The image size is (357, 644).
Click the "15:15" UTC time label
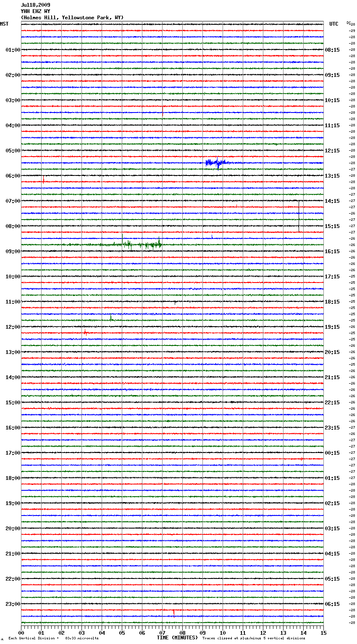pos(332,226)
